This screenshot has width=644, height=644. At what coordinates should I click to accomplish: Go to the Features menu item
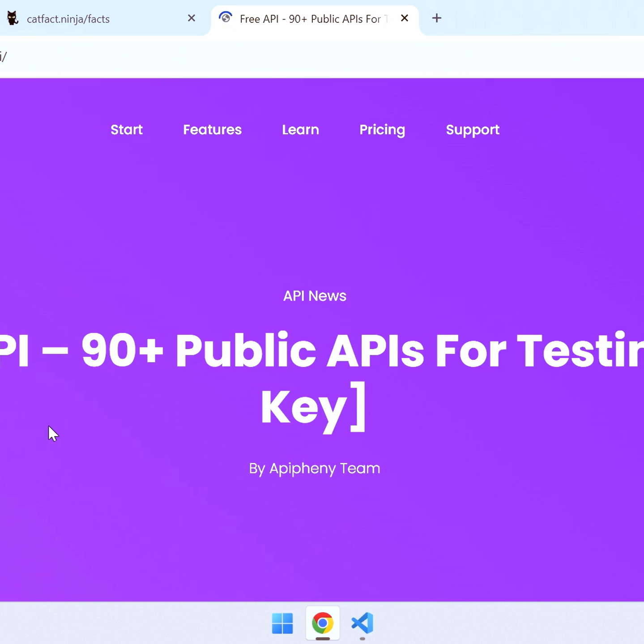(212, 130)
